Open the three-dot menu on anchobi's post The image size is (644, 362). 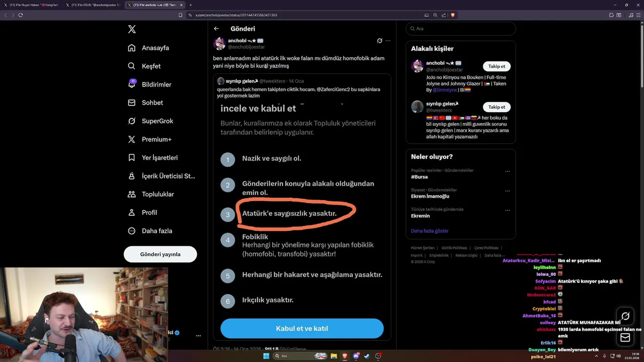(388, 40)
